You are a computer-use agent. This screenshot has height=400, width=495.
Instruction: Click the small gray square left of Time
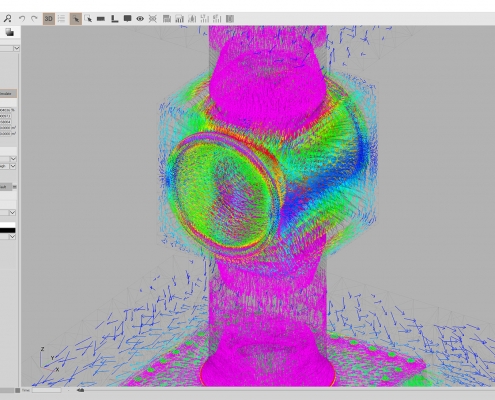pyautogui.click(x=17, y=390)
